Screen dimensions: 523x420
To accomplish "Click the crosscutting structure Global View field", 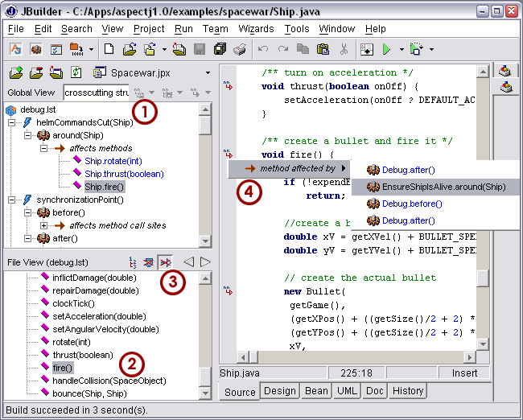I will (96, 93).
